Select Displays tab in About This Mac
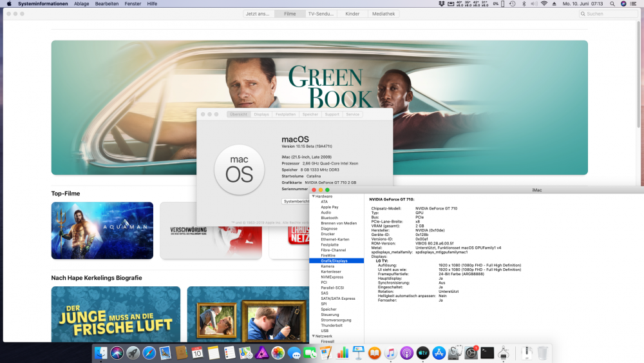The width and height of the screenshot is (644, 363). [x=261, y=114]
